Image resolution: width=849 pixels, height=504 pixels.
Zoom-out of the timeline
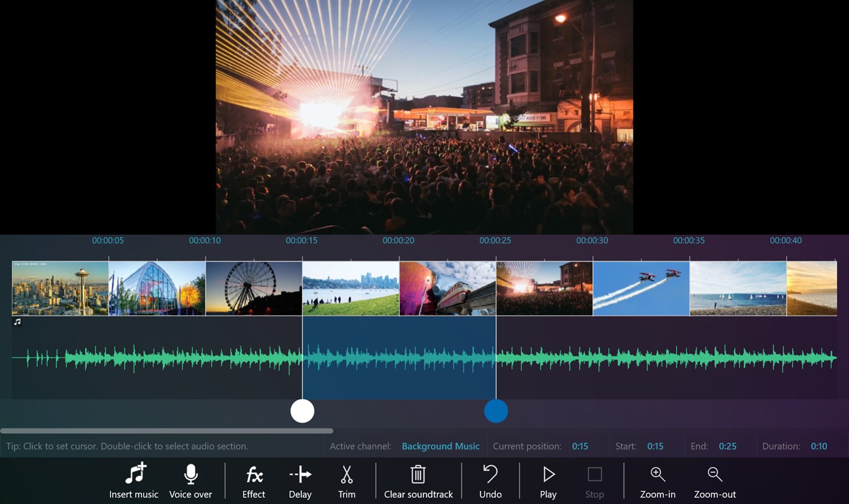(x=714, y=479)
